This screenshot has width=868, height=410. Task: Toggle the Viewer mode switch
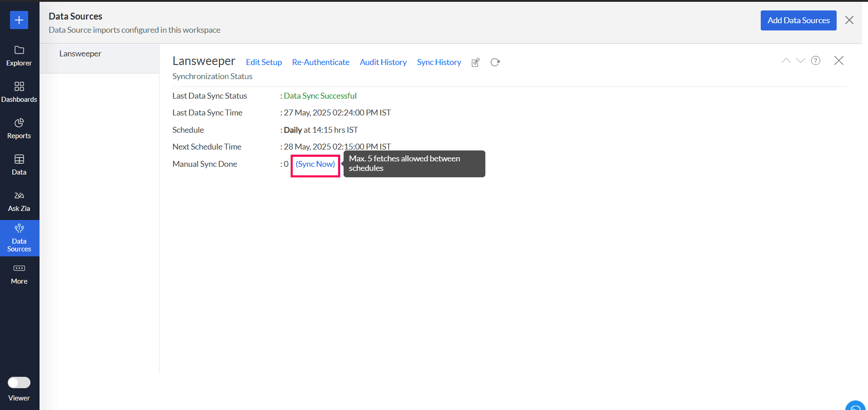[x=19, y=383]
